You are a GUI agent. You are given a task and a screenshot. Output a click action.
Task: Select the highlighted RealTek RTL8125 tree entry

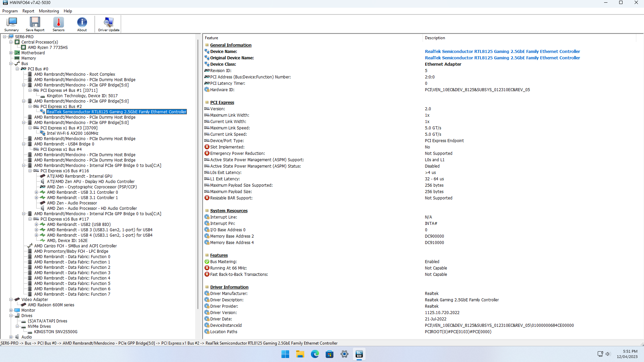click(x=116, y=112)
